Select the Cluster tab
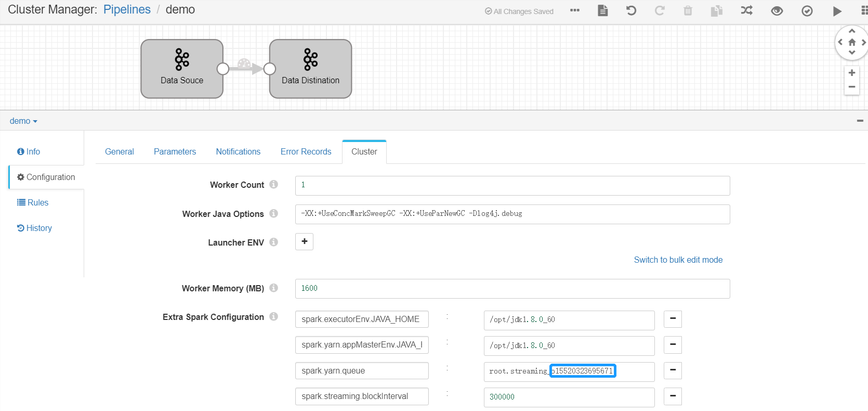Screen dimensions: 868x411 (x=364, y=151)
